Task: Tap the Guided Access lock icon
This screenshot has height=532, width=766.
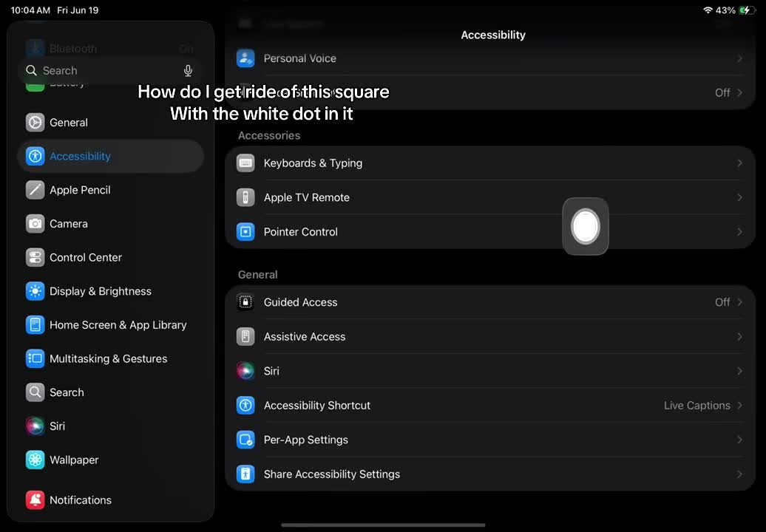Action: click(x=245, y=302)
